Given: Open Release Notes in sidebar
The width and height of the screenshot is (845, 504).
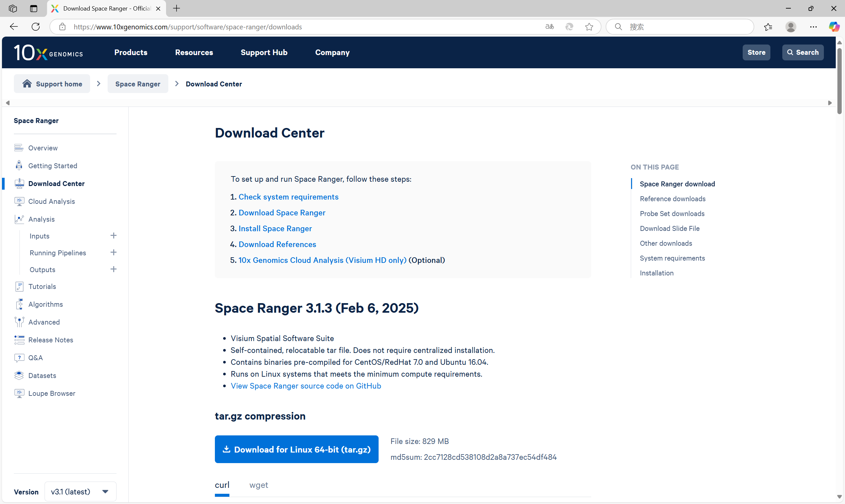Looking at the screenshot, I should pos(51,340).
